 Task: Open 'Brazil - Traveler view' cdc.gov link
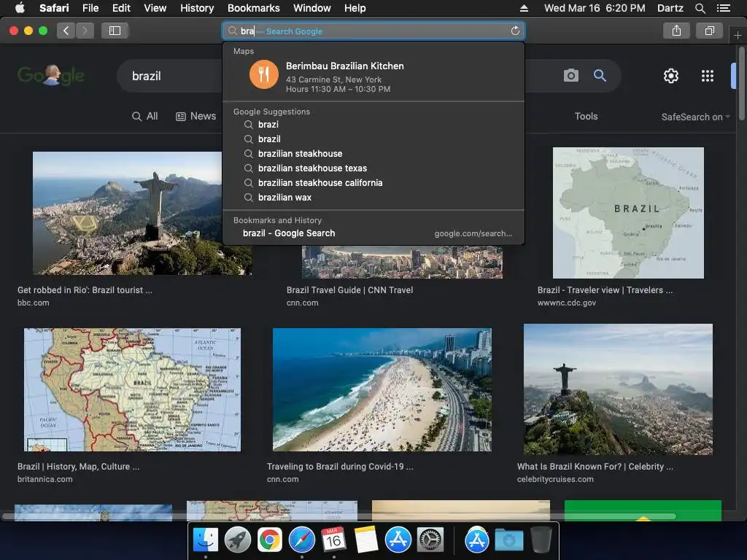point(605,290)
